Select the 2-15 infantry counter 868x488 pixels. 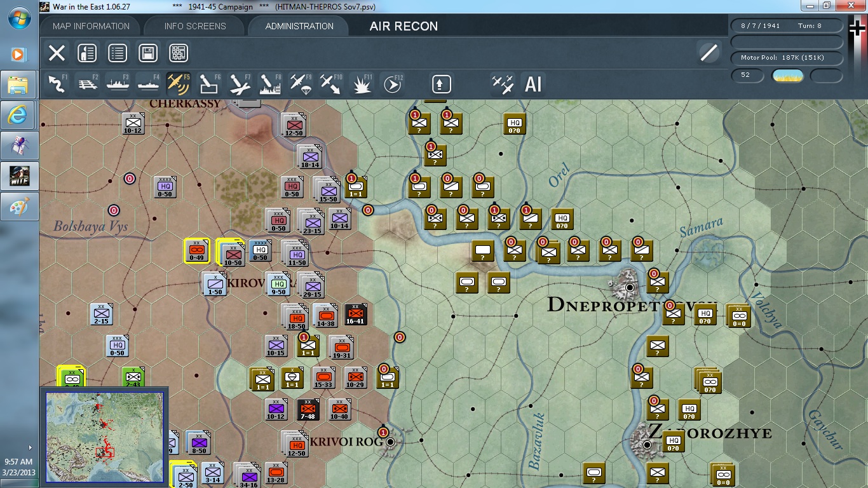[101, 315]
